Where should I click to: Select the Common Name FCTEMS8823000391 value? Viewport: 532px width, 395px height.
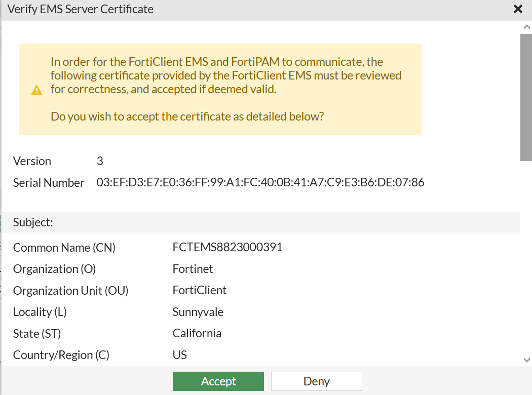point(227,247)
